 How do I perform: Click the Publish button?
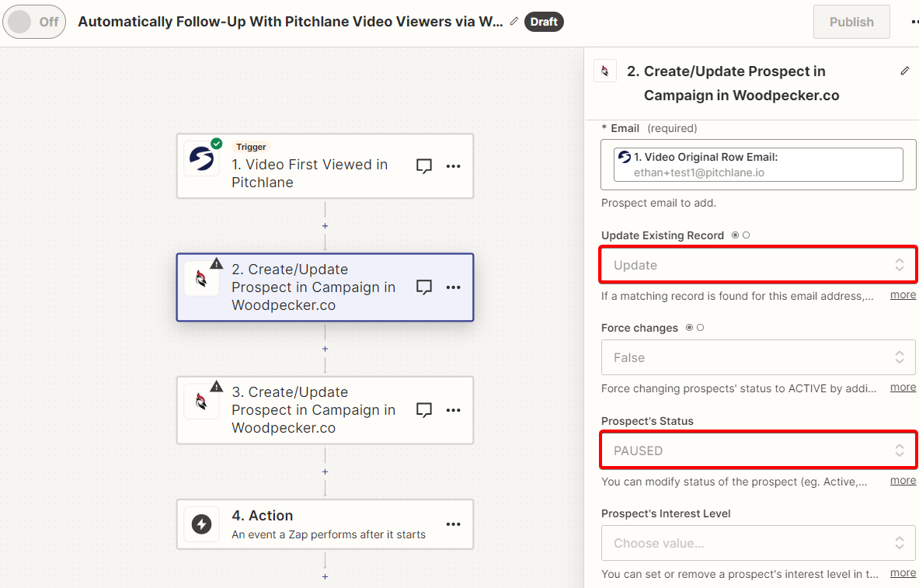pos(851,22)
